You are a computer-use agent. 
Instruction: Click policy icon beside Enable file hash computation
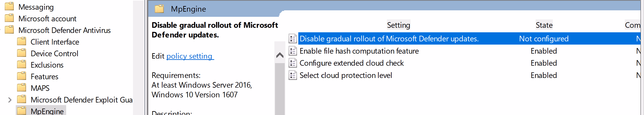(x=292, y=51)
